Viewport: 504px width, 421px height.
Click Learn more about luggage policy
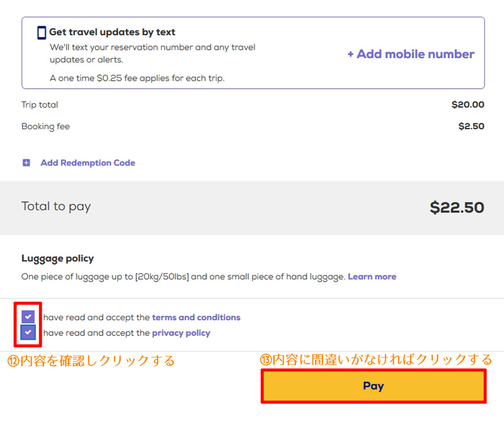point(372,277)
